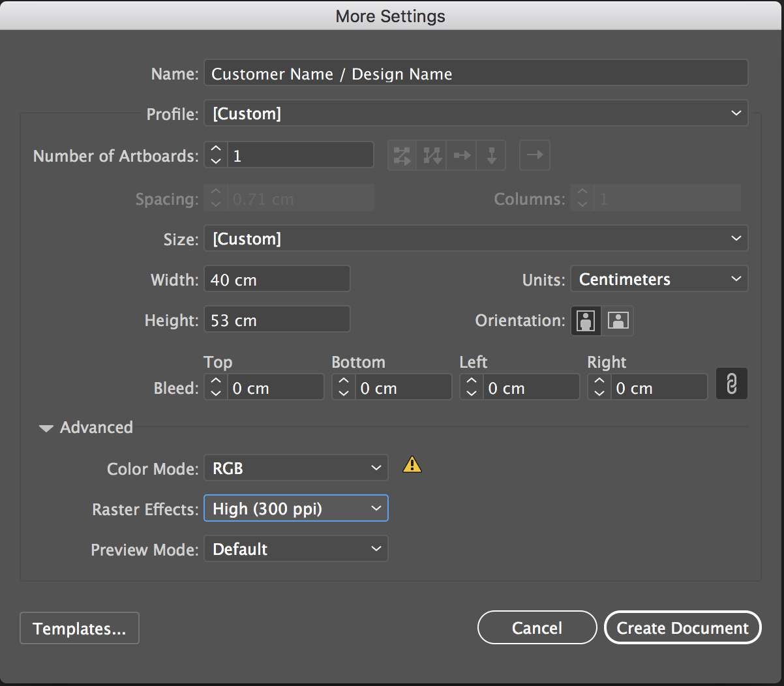Click the Left bleed stepper arrows
This screenshot has width=784, height=686.
coord(472,388)
